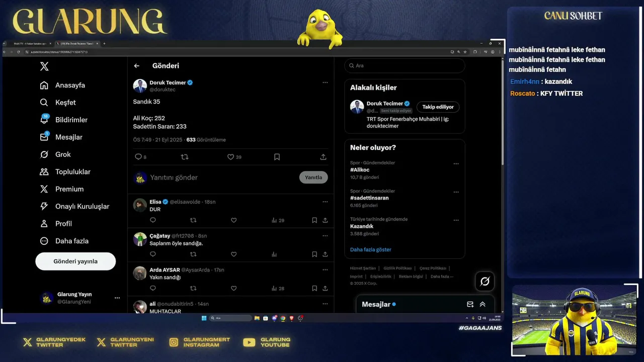Share Arda AYSAR's reply
Viewport: 644px width, 362px height.
click(325, 289)
